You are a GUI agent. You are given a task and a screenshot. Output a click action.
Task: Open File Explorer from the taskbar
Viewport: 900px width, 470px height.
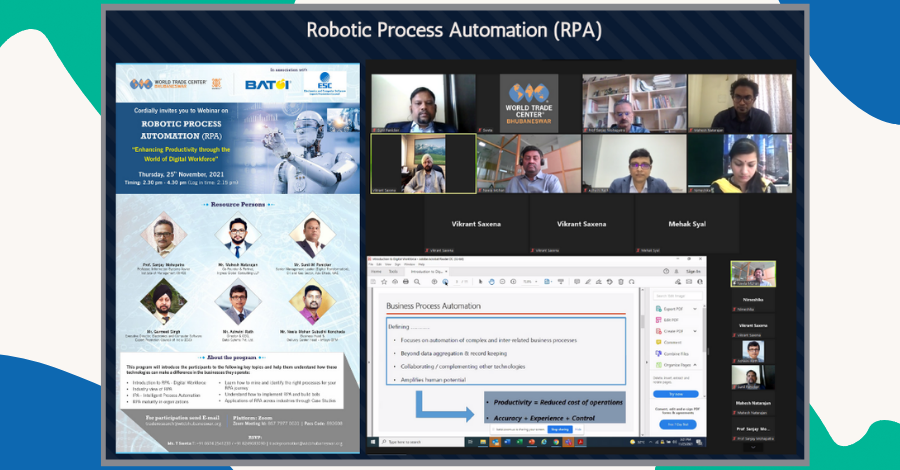coord(483,442)
